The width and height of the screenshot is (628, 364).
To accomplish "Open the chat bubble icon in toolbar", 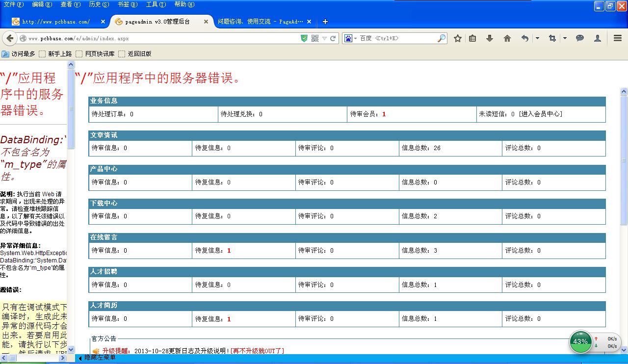I will tap(580, 38).
